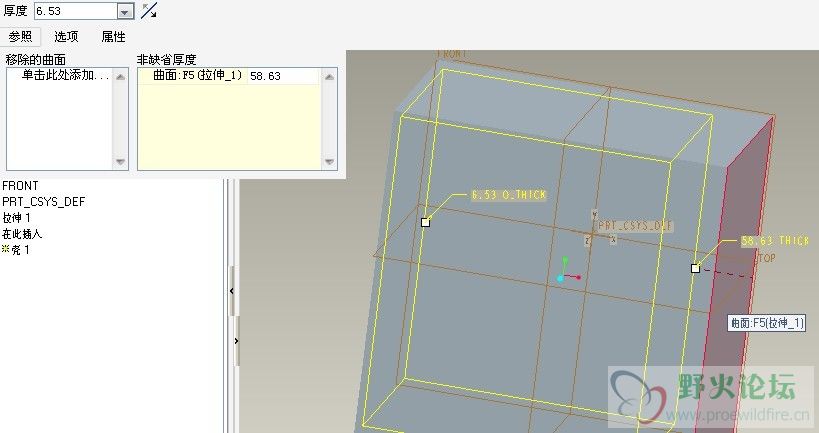
Task: Click the drag handle at 6.53 O_THICK
Action: (x=425, y=223)
